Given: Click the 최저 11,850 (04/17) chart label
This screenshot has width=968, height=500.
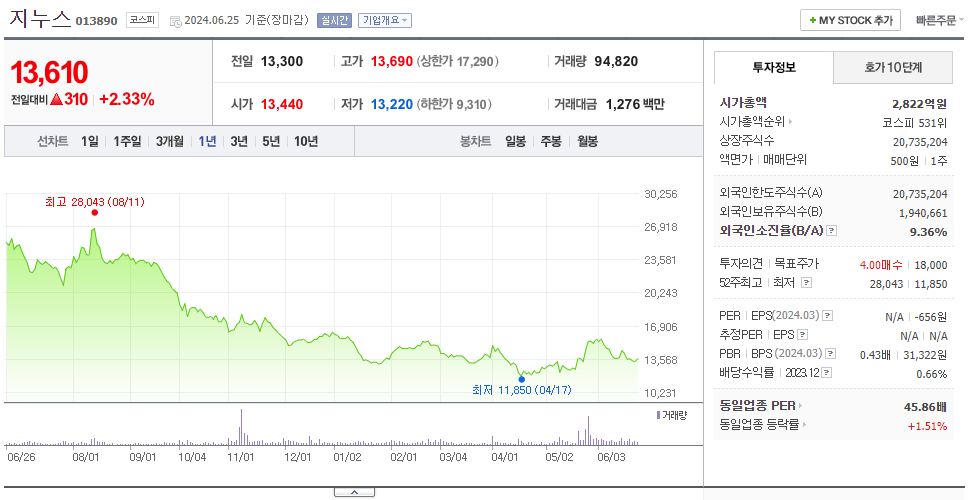Looking at the screenshot, I should click(x=522, y=390).
